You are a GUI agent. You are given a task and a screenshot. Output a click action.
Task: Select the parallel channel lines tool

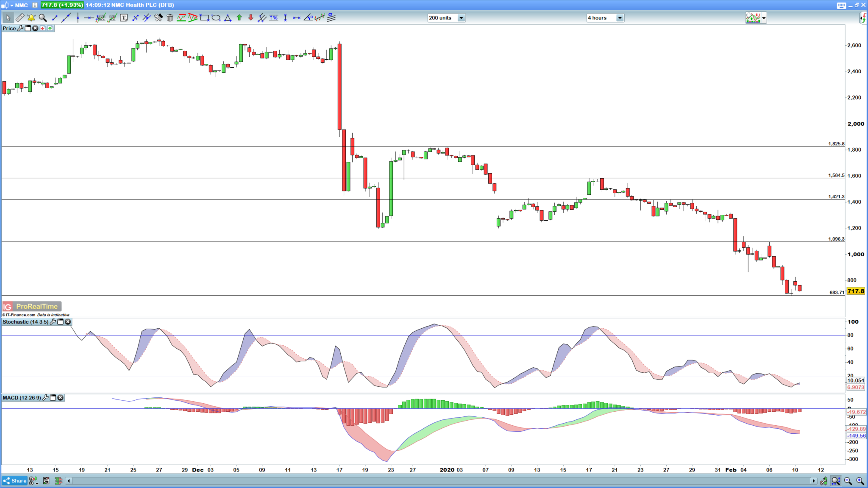coord(147,18)
